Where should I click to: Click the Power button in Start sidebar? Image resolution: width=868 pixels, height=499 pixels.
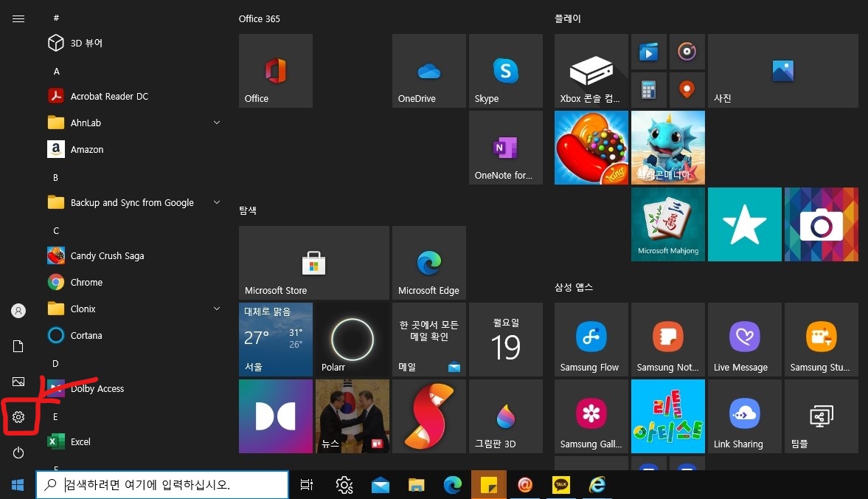coord(18,452)
